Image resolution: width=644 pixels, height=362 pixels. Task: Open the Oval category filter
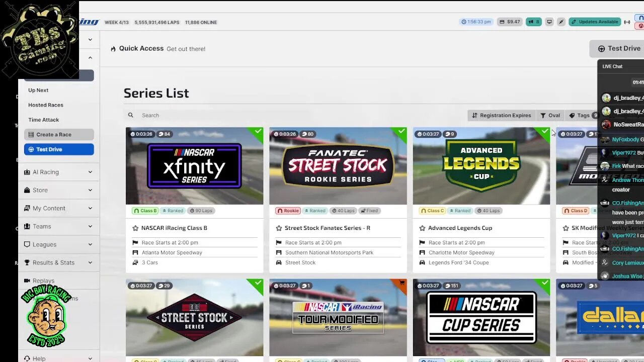[550, 115]
